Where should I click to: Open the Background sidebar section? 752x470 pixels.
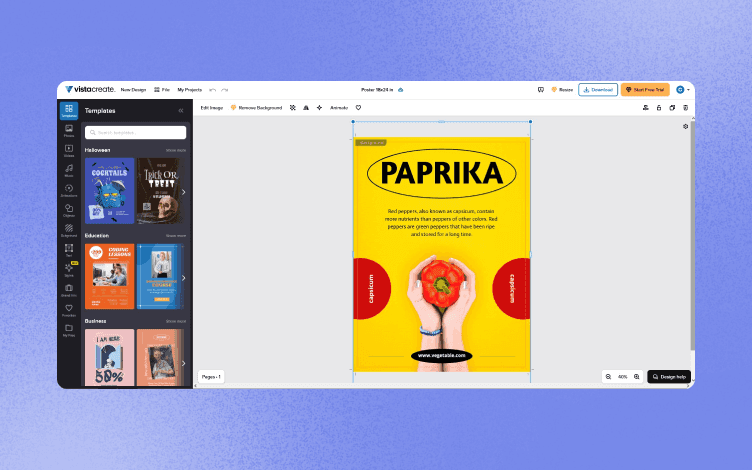pos(69,231)
